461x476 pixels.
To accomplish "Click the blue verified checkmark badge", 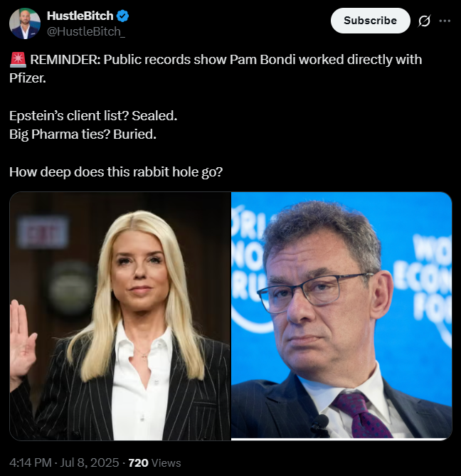I will (x=122, y=16).
